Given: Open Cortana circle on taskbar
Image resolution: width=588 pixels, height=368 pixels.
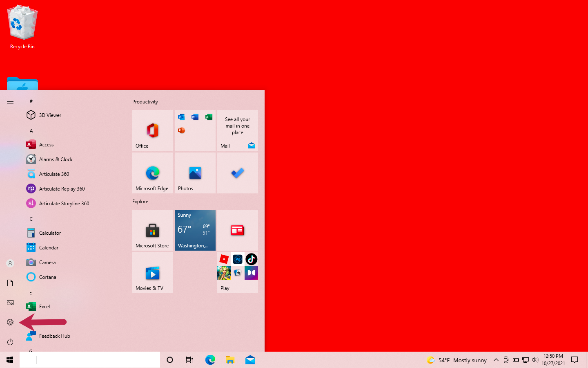Looking at the screenshot, I should pyautogui.click(x=170, y=360).
